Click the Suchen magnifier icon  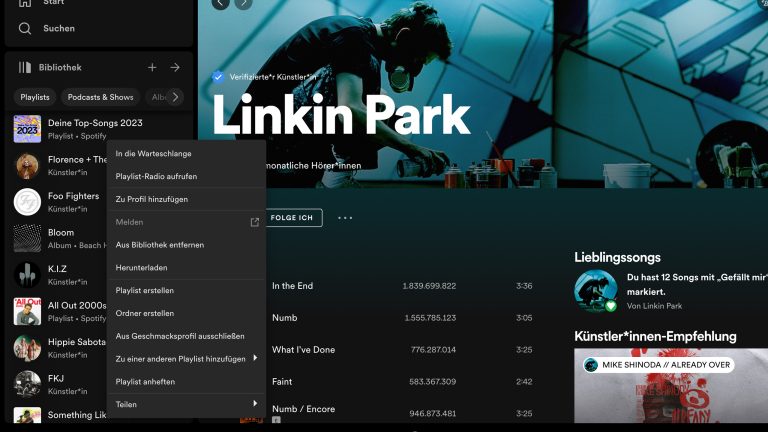point(24,28)
